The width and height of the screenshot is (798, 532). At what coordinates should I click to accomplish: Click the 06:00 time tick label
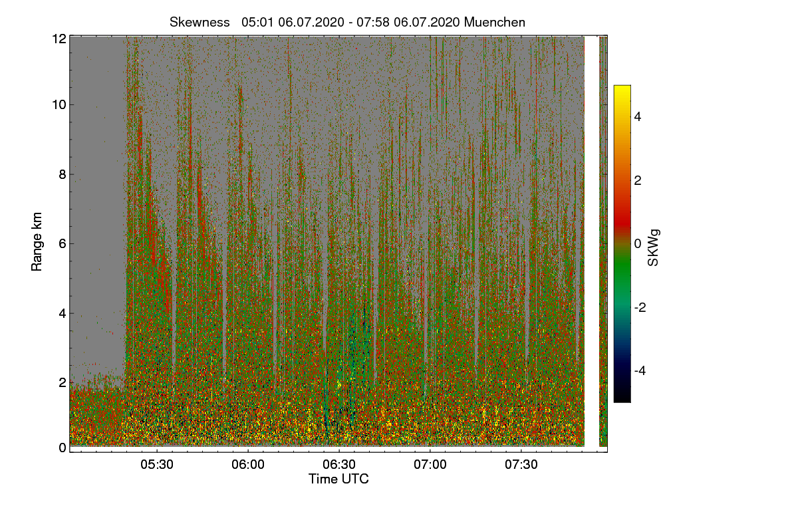[x=248, y=464]
